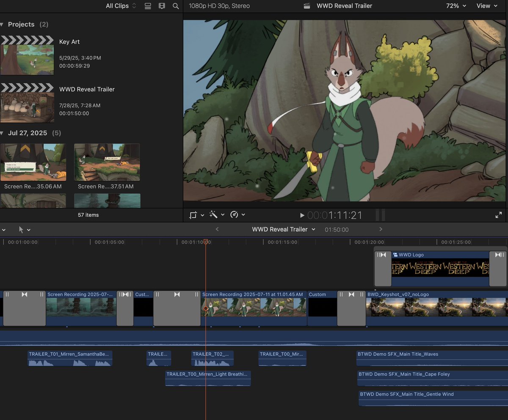This screenshot has height=420, width=508.
Task: Go back in timeline history with left chevron
Action: 217,229
